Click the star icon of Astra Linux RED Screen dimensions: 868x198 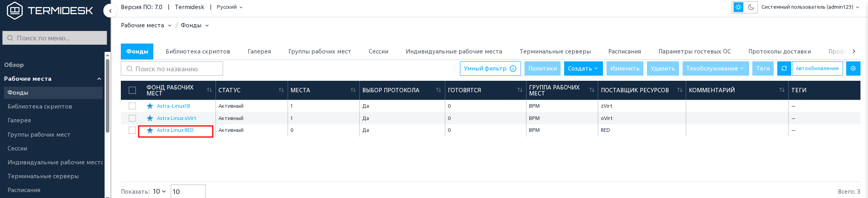coord(150,130)
